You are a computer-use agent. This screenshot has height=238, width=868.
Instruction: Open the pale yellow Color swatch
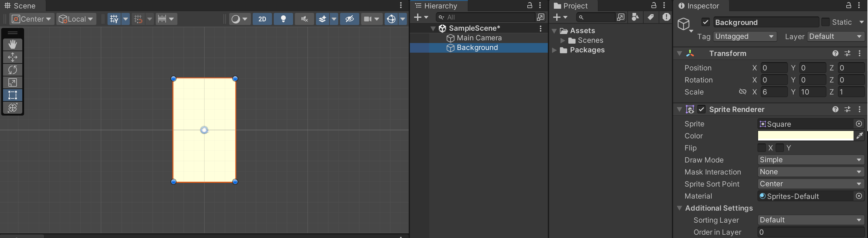(x=805, y=136)
